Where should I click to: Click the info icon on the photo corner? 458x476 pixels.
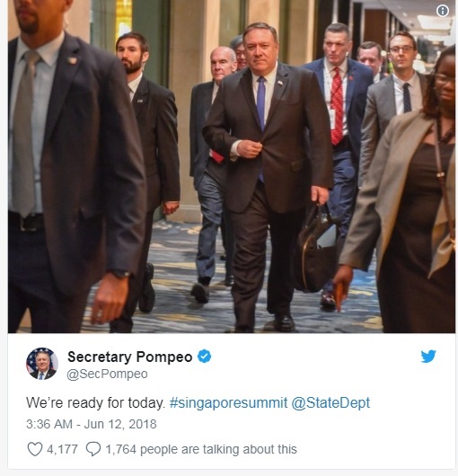click(443, 11)
